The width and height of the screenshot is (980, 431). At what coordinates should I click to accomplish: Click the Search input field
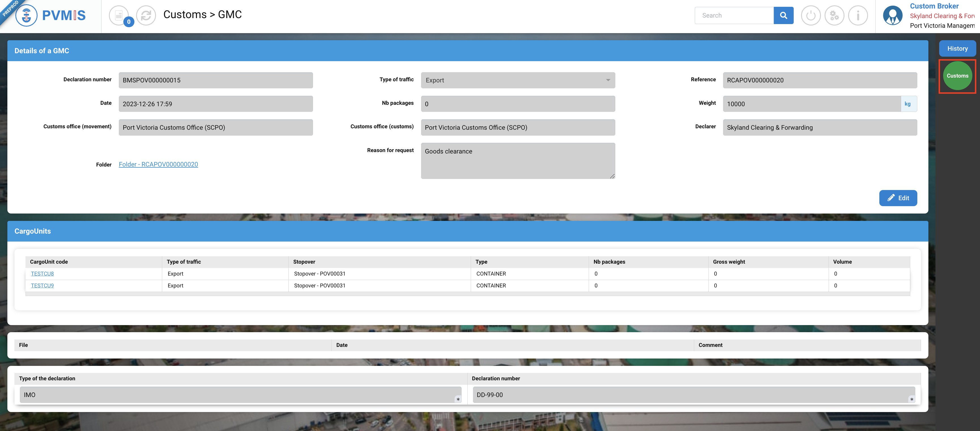(734, 16)
